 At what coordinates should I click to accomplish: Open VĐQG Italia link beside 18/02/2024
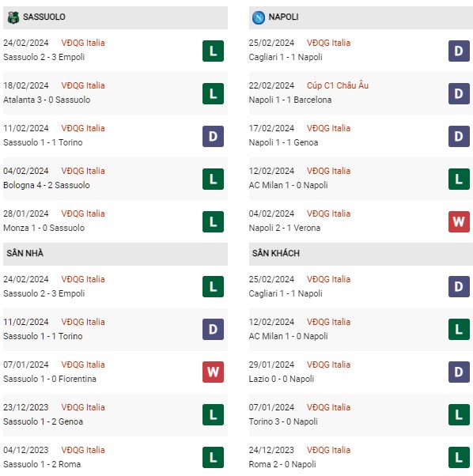83,85
